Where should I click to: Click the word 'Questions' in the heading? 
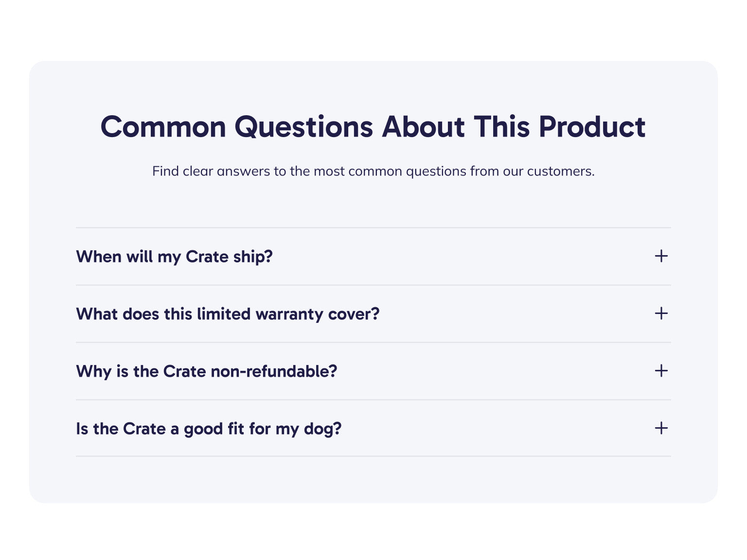coord(303,127)
